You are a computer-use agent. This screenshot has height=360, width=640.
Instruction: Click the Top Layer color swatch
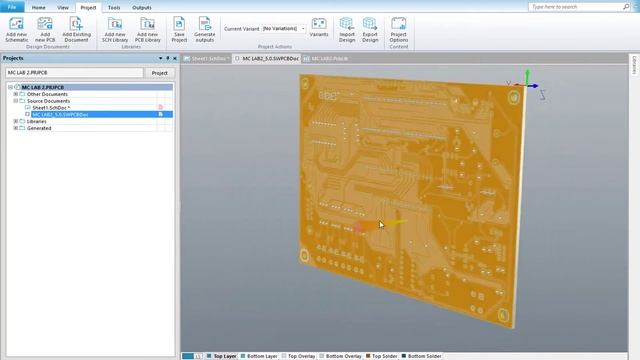coord(209,356)
